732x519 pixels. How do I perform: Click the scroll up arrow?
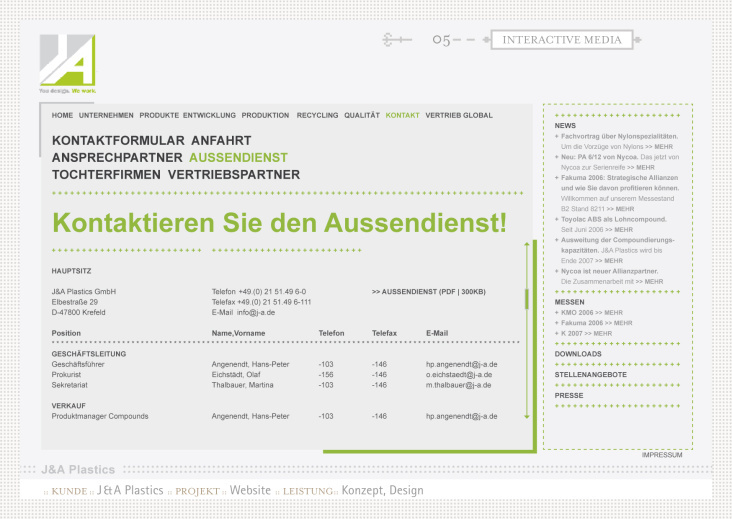point(526,247)
